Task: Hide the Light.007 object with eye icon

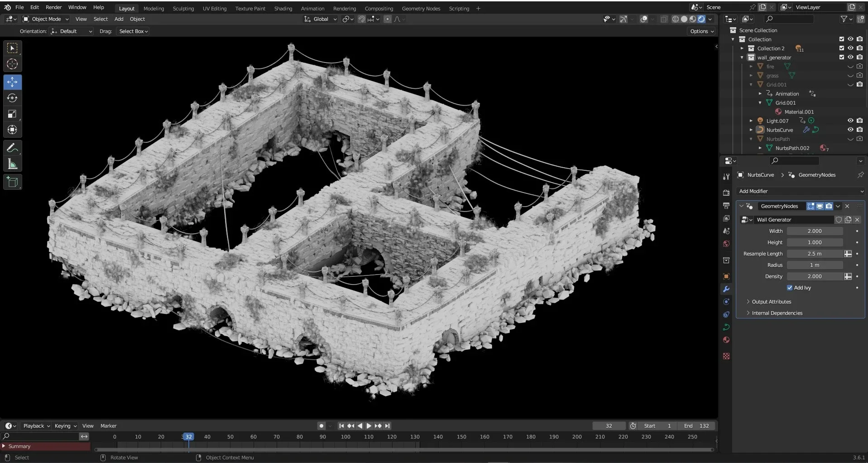Action: click(x=850, y=121)
